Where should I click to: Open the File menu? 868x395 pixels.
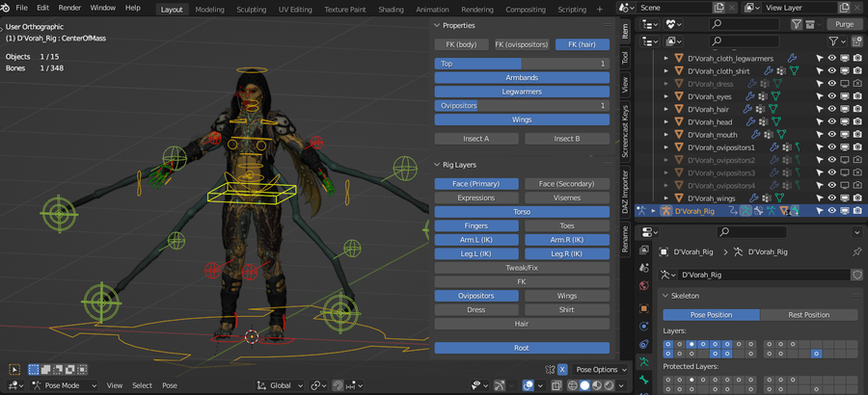click(21, 9)
